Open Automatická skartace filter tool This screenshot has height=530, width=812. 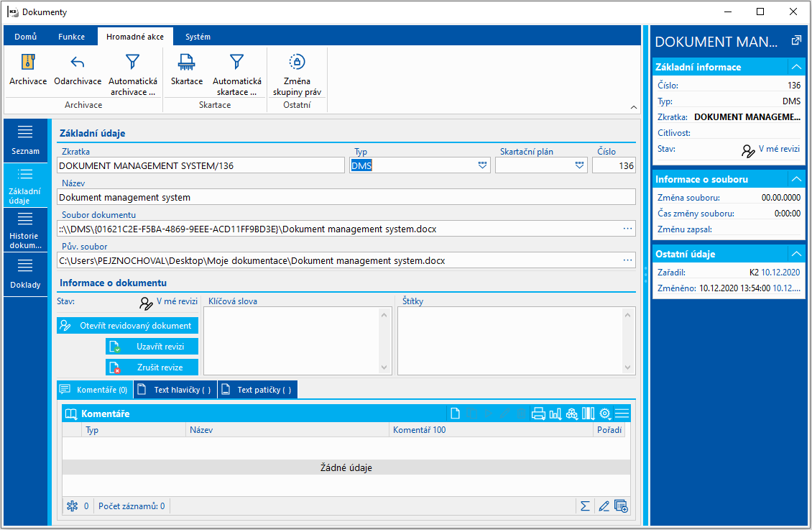(236, 62)
